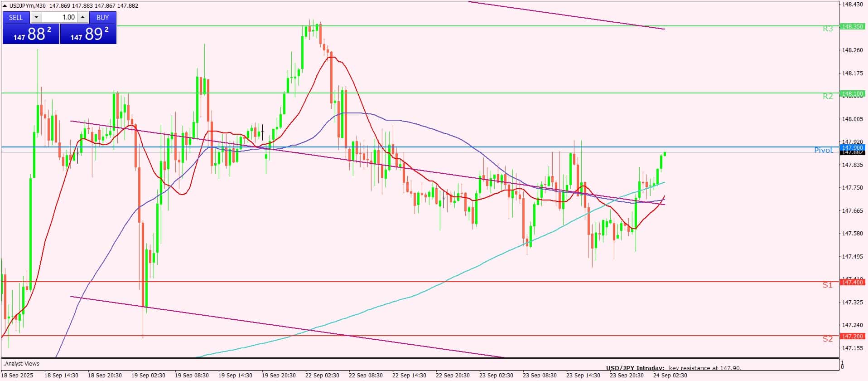Click the 24 Sep 02:30 time label

point(670,376)
